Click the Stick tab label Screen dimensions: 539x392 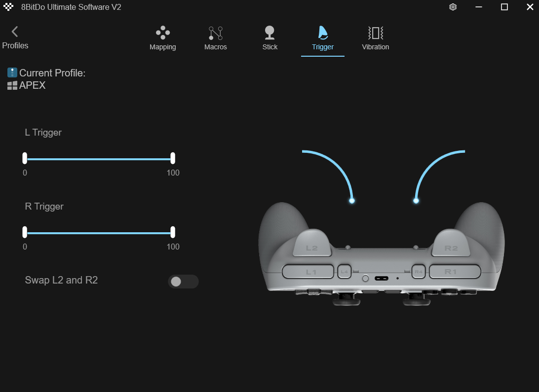pos(270,47)
